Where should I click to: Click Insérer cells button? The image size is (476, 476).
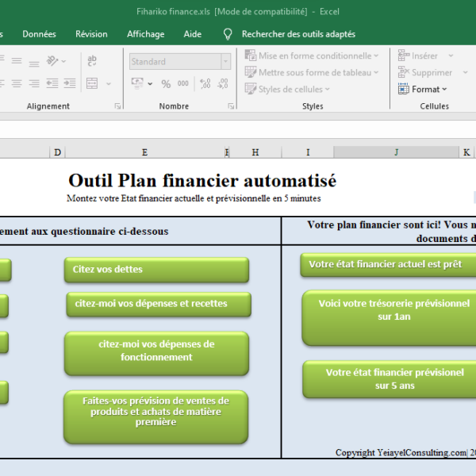point(418,56)
